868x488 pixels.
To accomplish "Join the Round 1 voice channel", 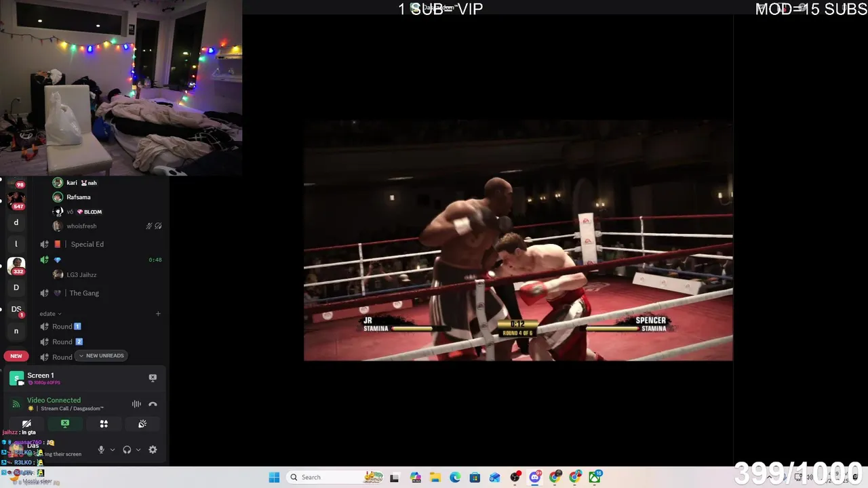I will [100, 326].
